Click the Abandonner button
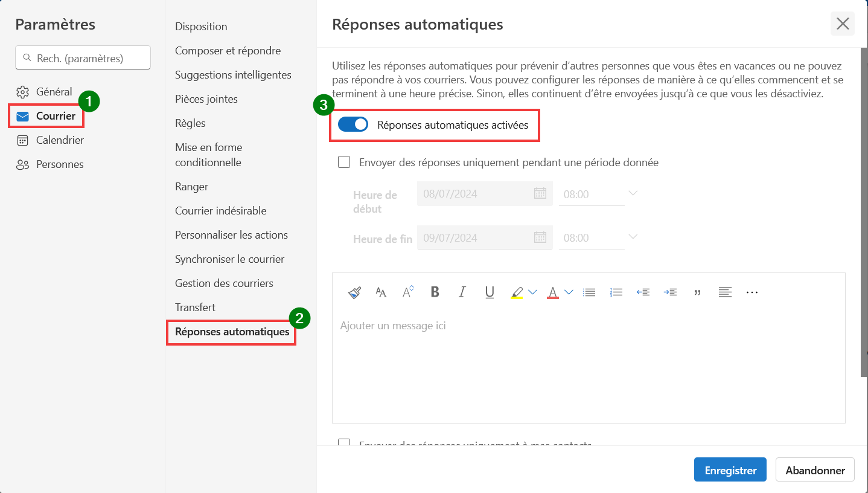Viewport: 868px width, 493px height. (x=815, y=470)
